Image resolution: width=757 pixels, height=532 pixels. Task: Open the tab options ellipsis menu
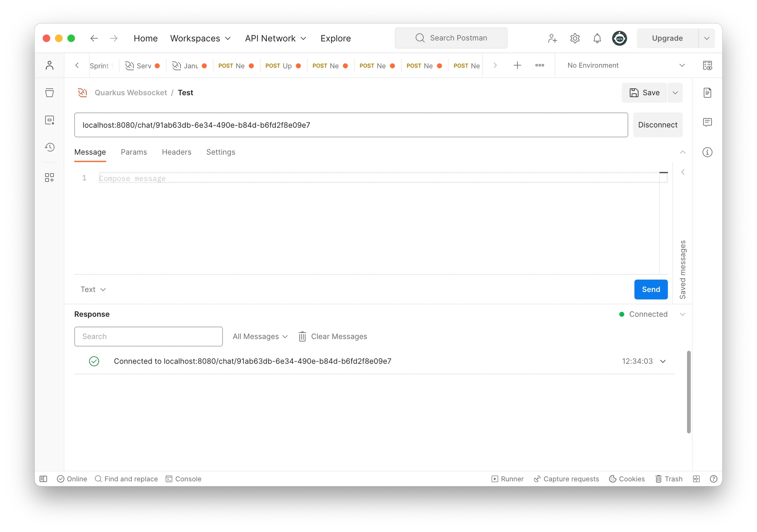tap(540, 65)
